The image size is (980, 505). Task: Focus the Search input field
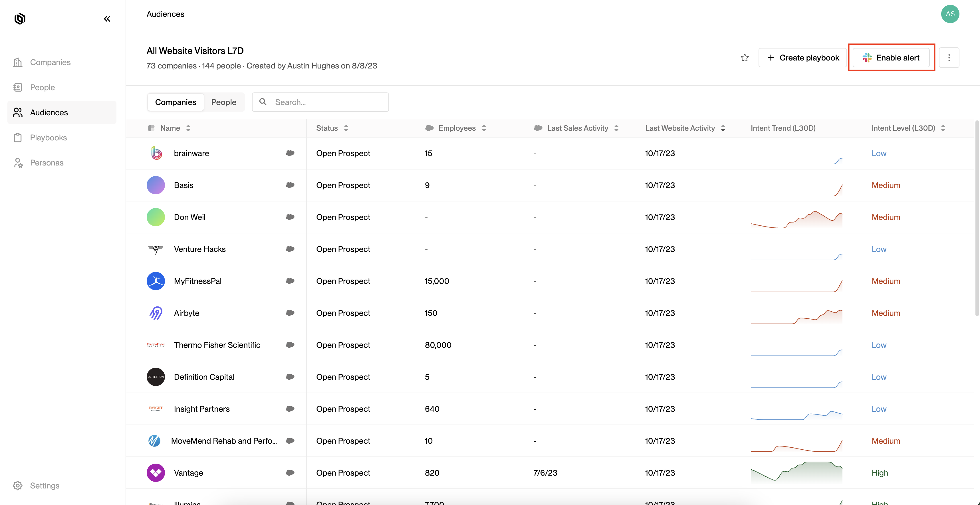[x=327, y=102]
